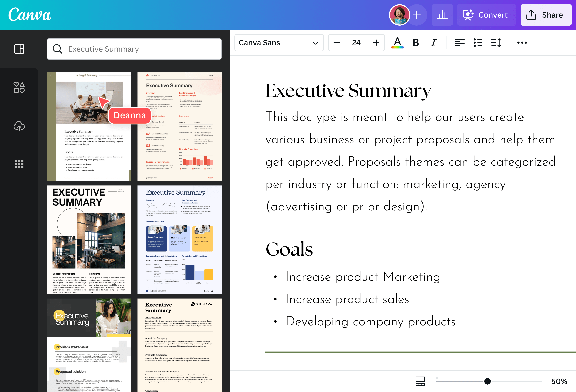Screen dimensions: 576x392
Task: Increase font size with plus button
Action: click(x=376, y=43)
